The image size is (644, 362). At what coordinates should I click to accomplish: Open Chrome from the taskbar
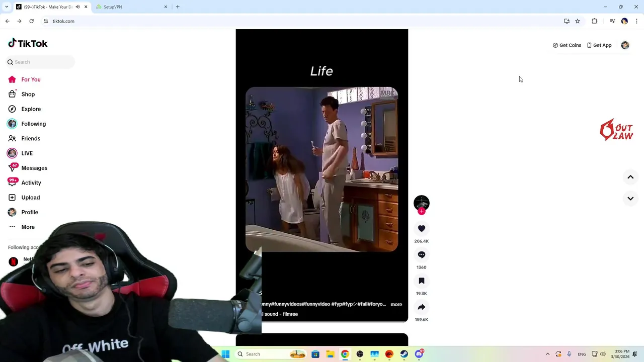345,354
